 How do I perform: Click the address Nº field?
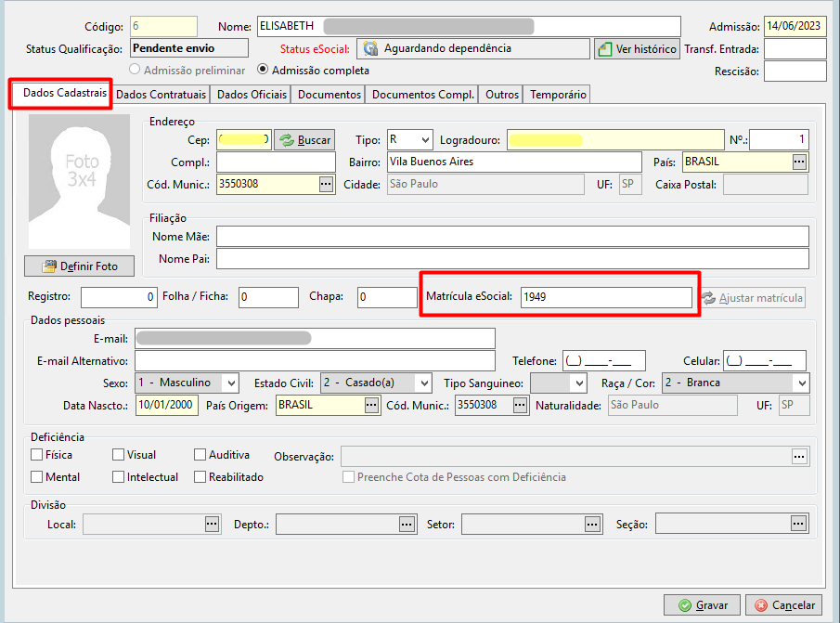(x=779, y=140)
